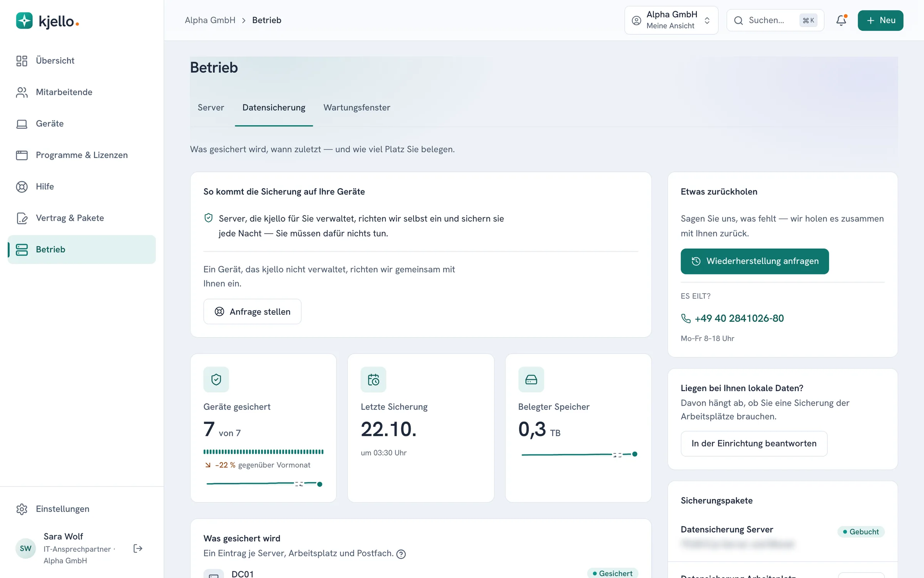This screenshot has height=578, width=924.
Task: Click the Neu button
Action: (880, 20)
